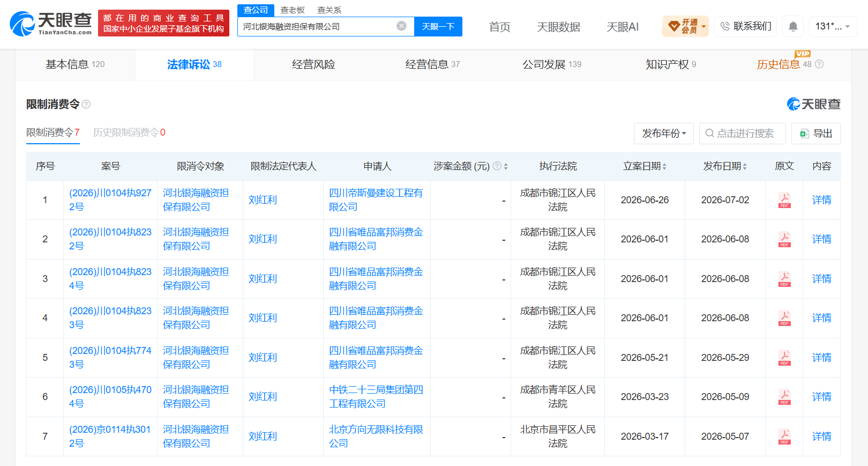Image resolution: width=868 pixels, height=466 pixels.
Task: Click the 天眼一下 search button
Action: [438, 26]
